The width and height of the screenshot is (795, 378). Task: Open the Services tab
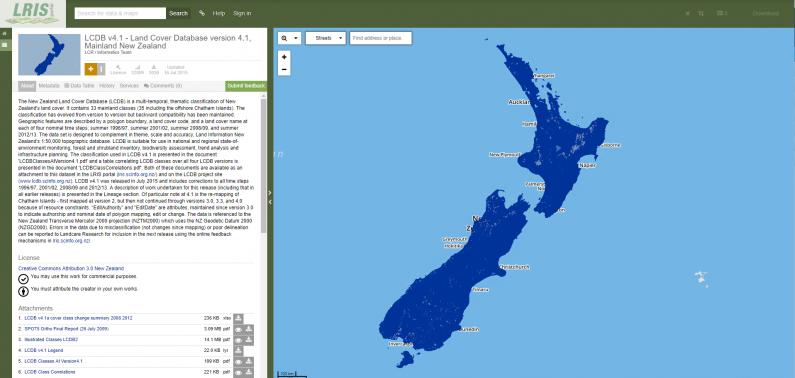tap(129, 86)
